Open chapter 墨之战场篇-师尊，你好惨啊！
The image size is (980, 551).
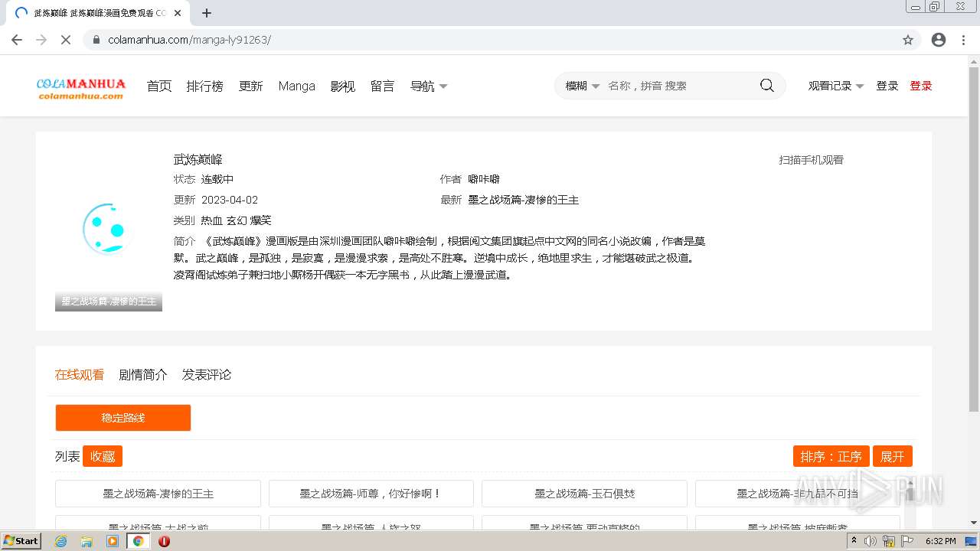(371, 494)
